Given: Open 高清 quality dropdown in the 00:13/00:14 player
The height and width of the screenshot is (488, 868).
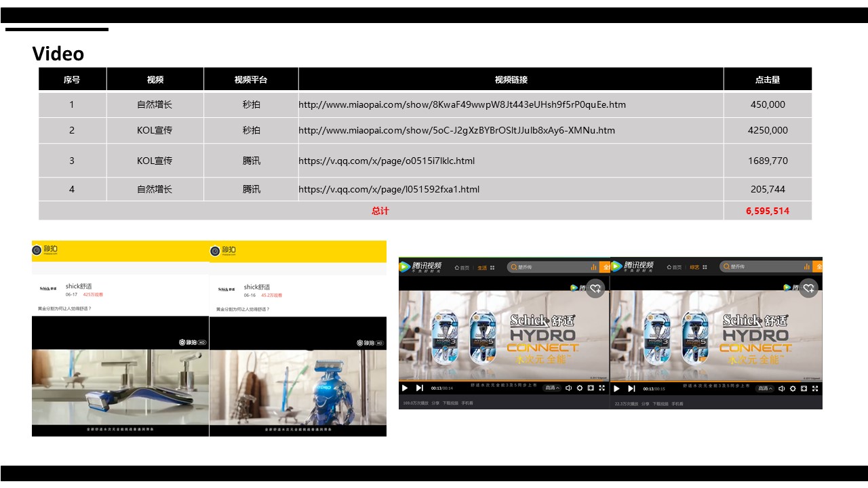Looking at the screenshot, I should (x=552, y=388).
